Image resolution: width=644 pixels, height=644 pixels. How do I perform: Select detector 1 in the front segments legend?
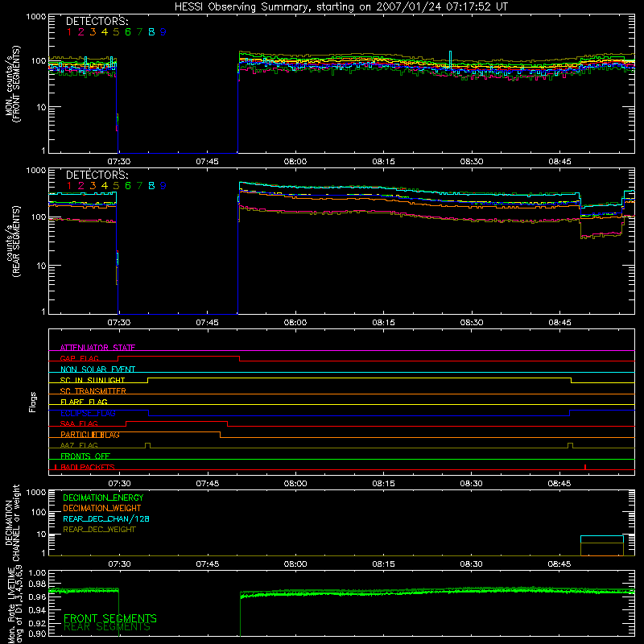coord(69,32)
